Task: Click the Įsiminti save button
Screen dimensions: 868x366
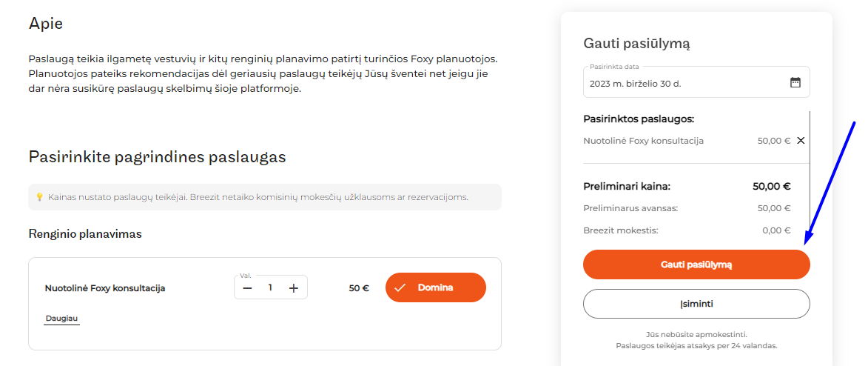Action: pyautogui.click(x=696, y=304)
